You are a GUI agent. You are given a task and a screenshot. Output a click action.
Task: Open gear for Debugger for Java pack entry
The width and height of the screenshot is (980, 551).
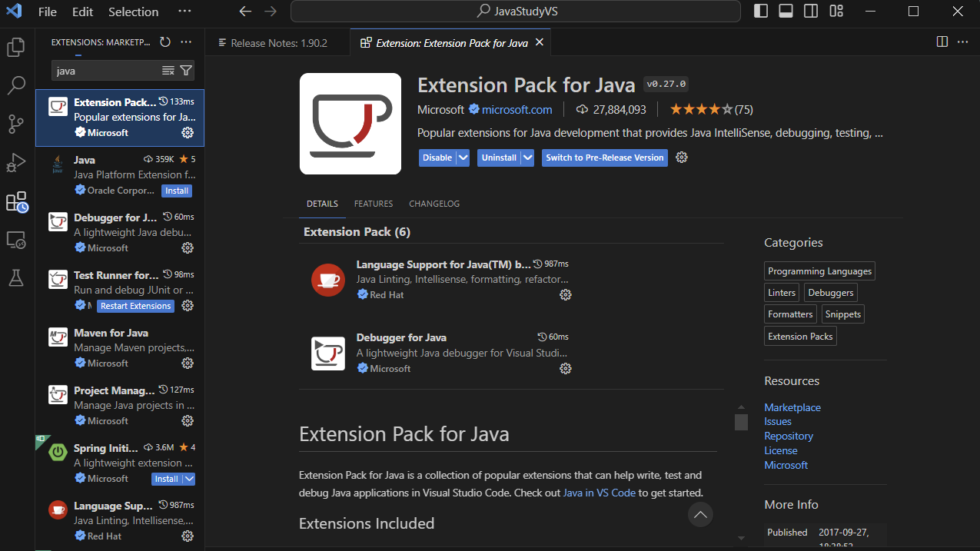click(566, 369)
